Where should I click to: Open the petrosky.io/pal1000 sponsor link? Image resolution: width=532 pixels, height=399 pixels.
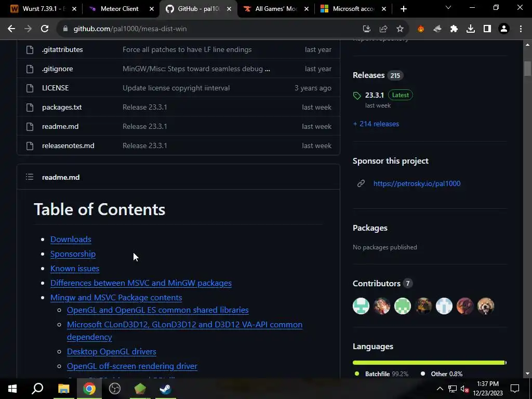pyautogui.click(x=417, y=183)
